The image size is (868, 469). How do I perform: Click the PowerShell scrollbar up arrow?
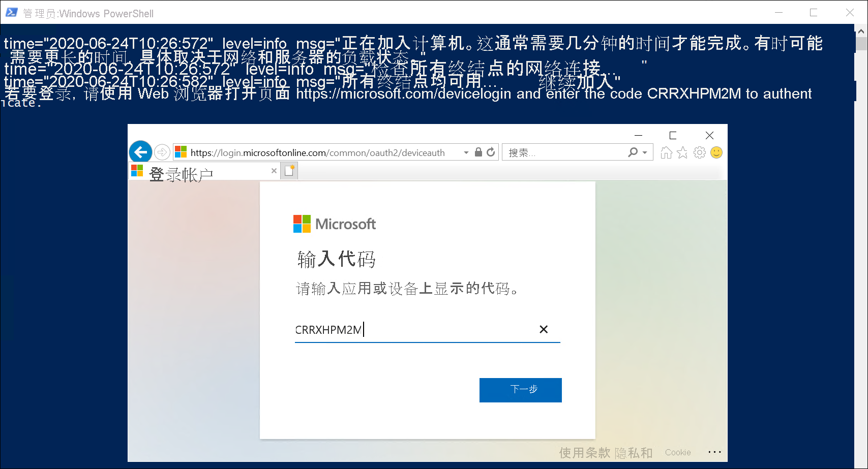[x=861, y=31]
